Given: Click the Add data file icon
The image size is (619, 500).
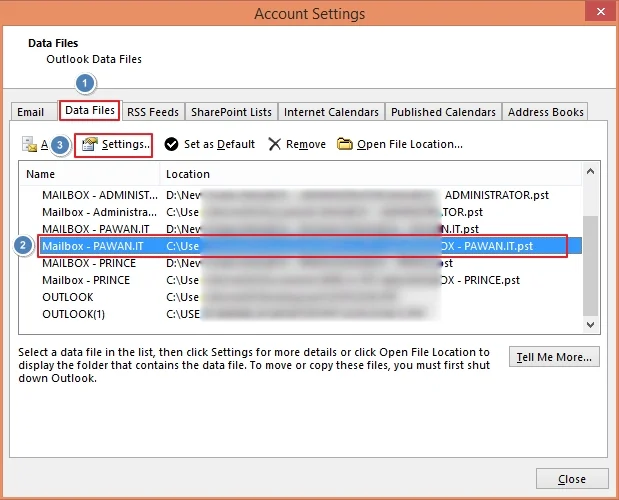Looking at the screenshot, I should 29,145.
